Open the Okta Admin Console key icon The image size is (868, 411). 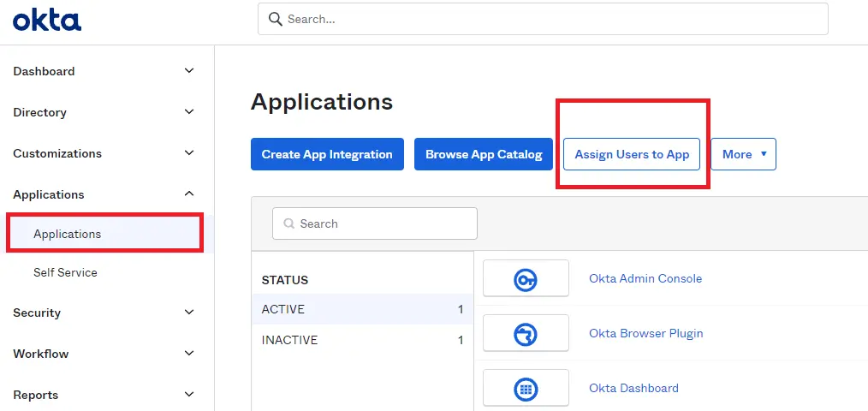point(526,278)
